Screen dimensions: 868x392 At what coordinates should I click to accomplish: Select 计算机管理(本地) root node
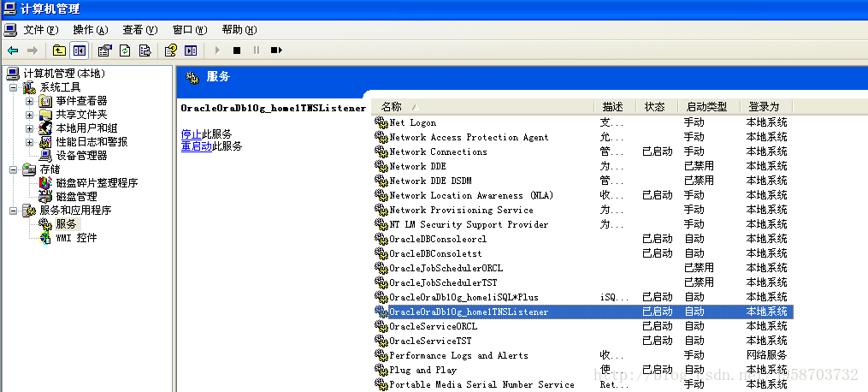coord(63,74)
